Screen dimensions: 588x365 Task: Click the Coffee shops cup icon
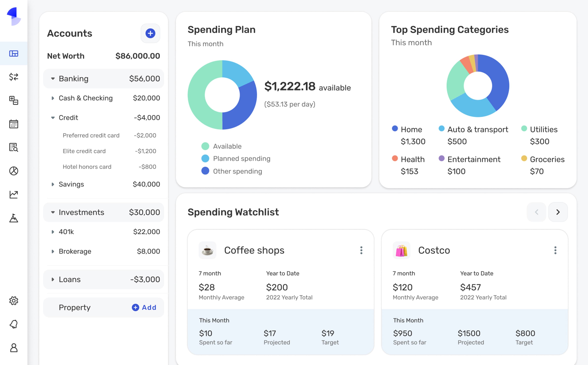[x=207, y=250]
